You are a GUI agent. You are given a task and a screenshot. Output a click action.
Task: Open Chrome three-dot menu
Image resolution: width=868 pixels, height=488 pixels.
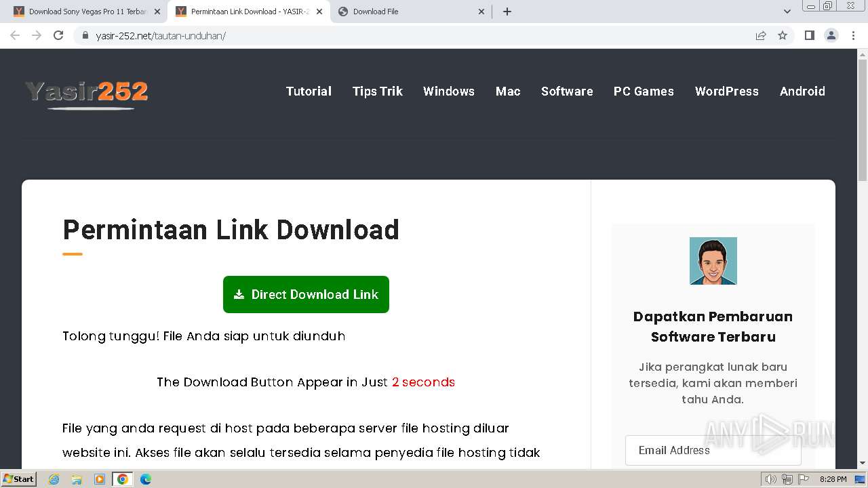854,35
